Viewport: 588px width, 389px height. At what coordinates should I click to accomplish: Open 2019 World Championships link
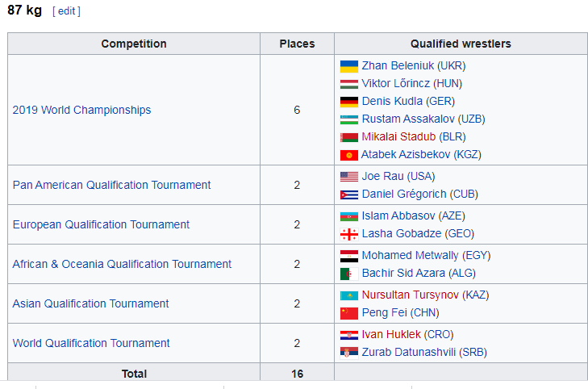(x=81, y=110)
